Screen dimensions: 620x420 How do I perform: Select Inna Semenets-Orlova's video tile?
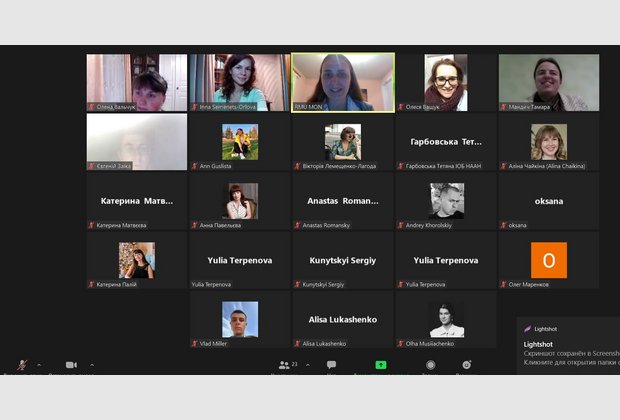coord(239,82)
